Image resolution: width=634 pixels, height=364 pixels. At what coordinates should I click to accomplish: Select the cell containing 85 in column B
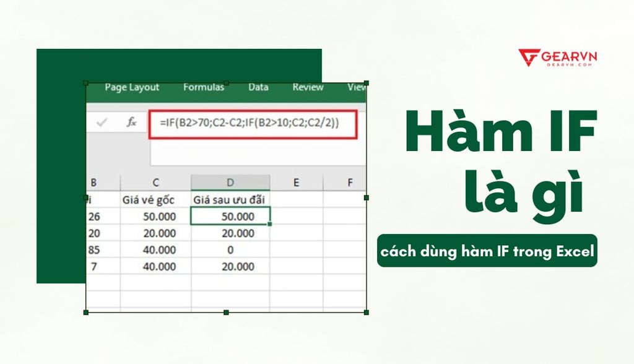[93, 250]
